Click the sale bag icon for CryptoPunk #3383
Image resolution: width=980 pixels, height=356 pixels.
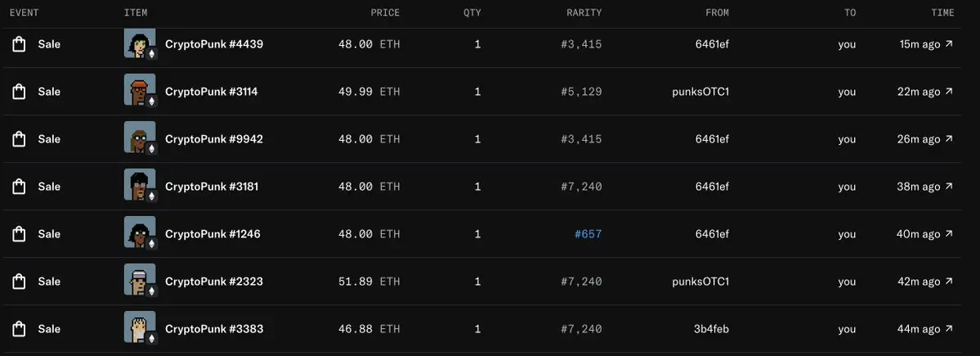point(19,329)
